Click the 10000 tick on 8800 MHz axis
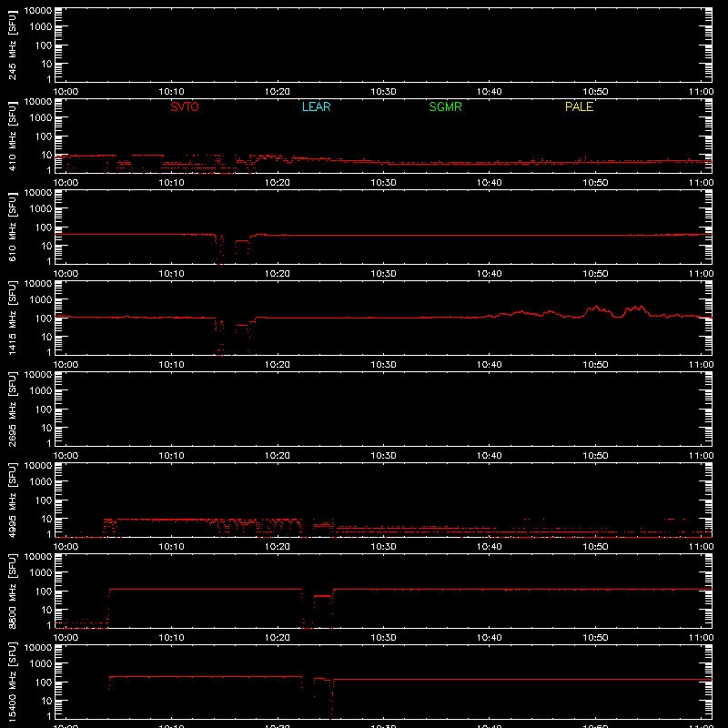The height and width of the screenshot is (728, 728). (x=38, y=557)
